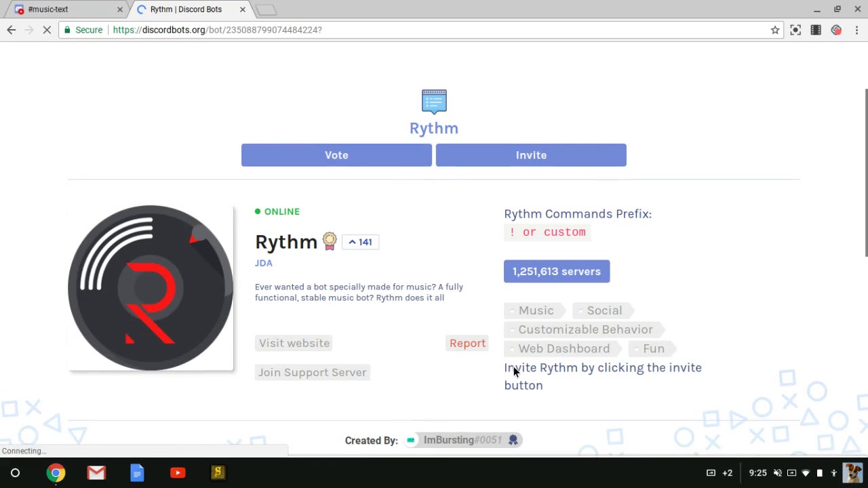868x488 pixels.
Task: Stop loading the page
Action: point(47,30)
